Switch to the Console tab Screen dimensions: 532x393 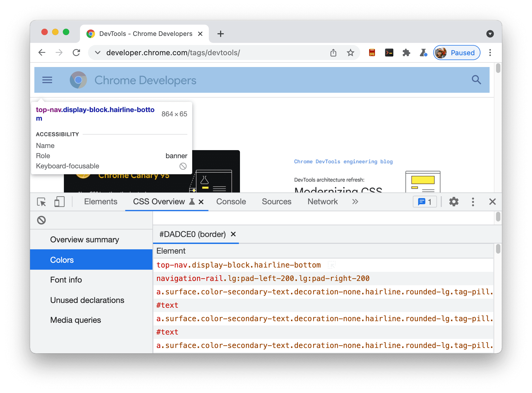point(231,201)
